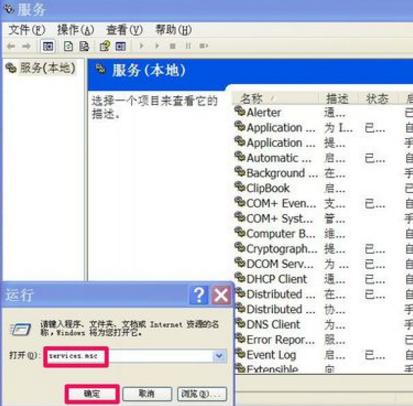
Task: Click the Export List toolbar icon
Action: 84,46
